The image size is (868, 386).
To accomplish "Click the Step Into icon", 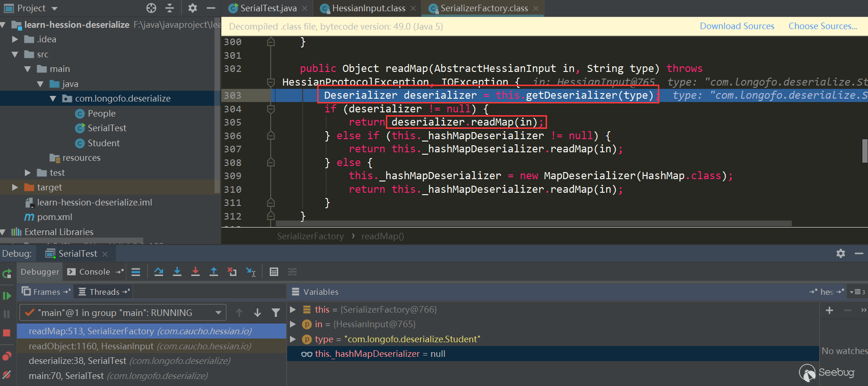I will (x=177, y=272).
